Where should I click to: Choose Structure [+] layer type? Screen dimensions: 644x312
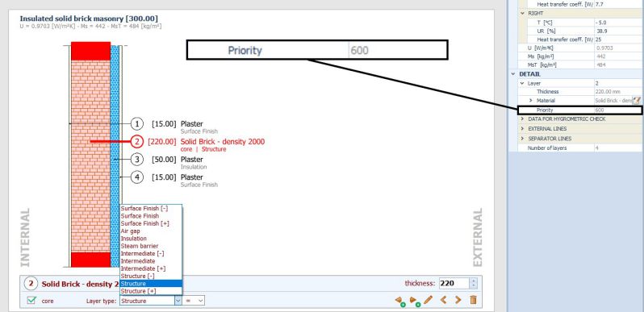pos(151,291)
